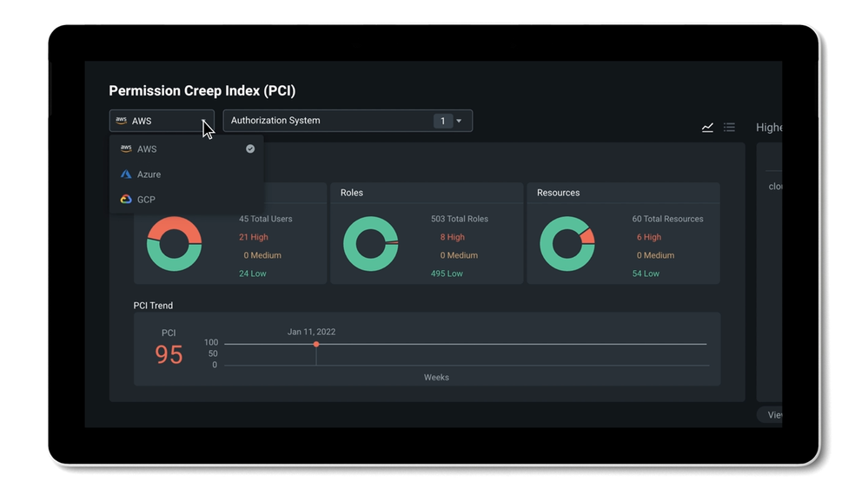Image resolution: width=868 pixels, height=488 pixels.
Task: Click the Jan 11, 2022 trend marker
Action: (x=316, y=344)
